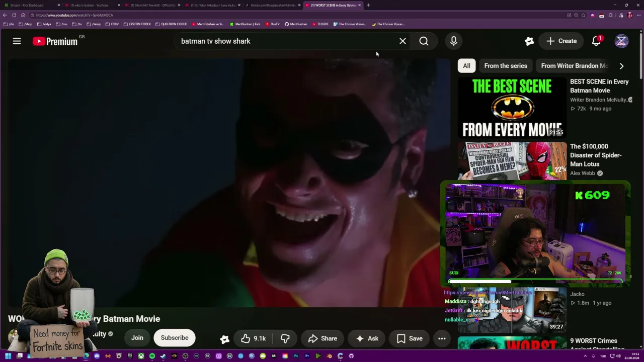Open a new browser tab
Viewport: 644px width, 362px height.
click(368, 5)
